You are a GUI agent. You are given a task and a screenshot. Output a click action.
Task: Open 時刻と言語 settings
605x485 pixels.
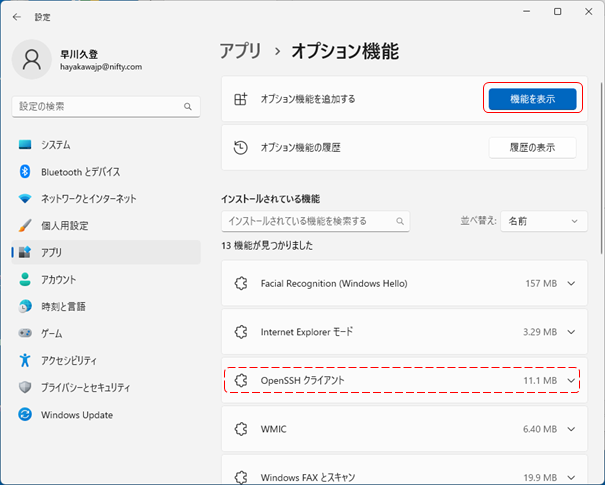tap(63, 307)
